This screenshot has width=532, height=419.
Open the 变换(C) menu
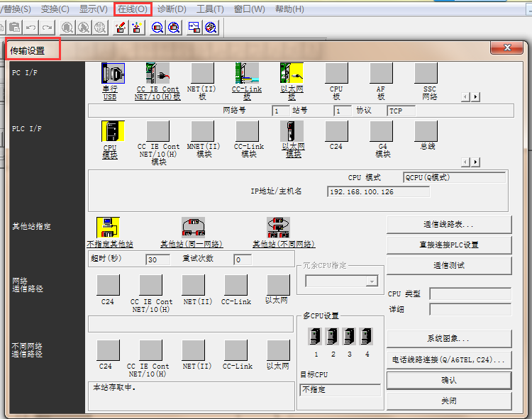tap(55, 9)
